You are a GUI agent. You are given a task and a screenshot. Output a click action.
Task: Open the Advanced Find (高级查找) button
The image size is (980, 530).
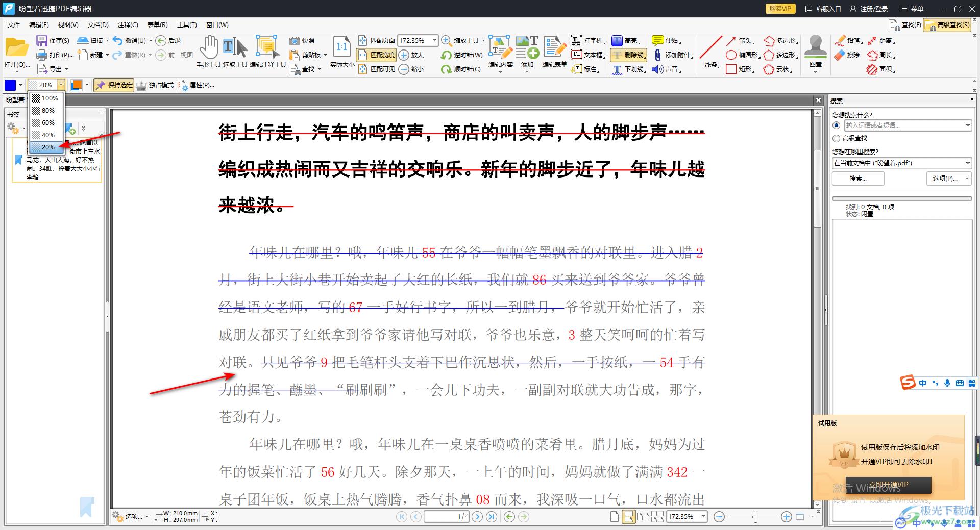(x=948, y=24)
